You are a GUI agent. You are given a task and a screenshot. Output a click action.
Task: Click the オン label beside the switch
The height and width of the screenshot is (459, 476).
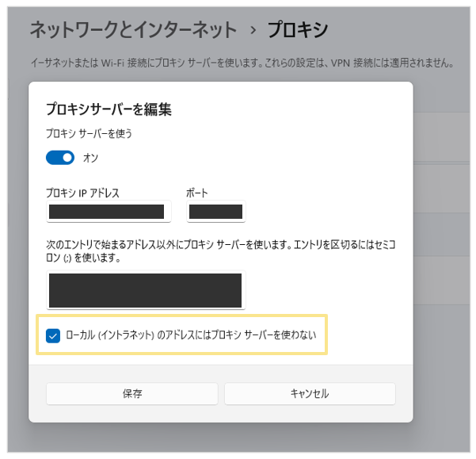(90, 158)
